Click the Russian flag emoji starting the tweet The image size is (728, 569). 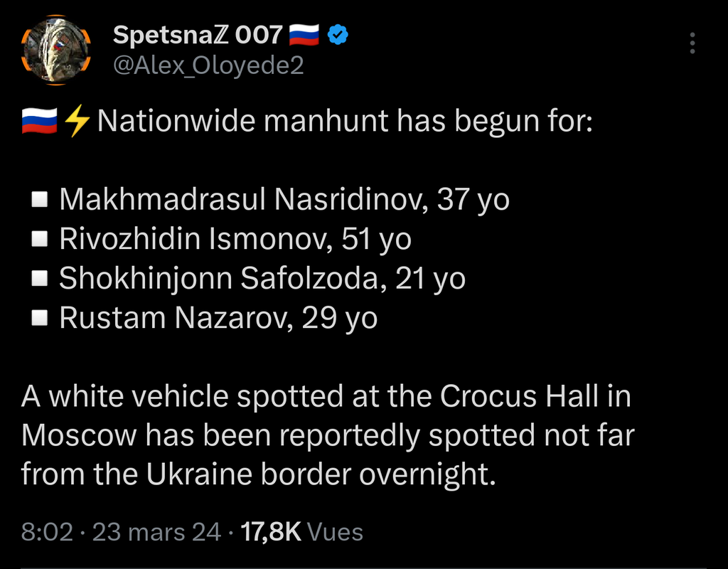coord(39,122)
